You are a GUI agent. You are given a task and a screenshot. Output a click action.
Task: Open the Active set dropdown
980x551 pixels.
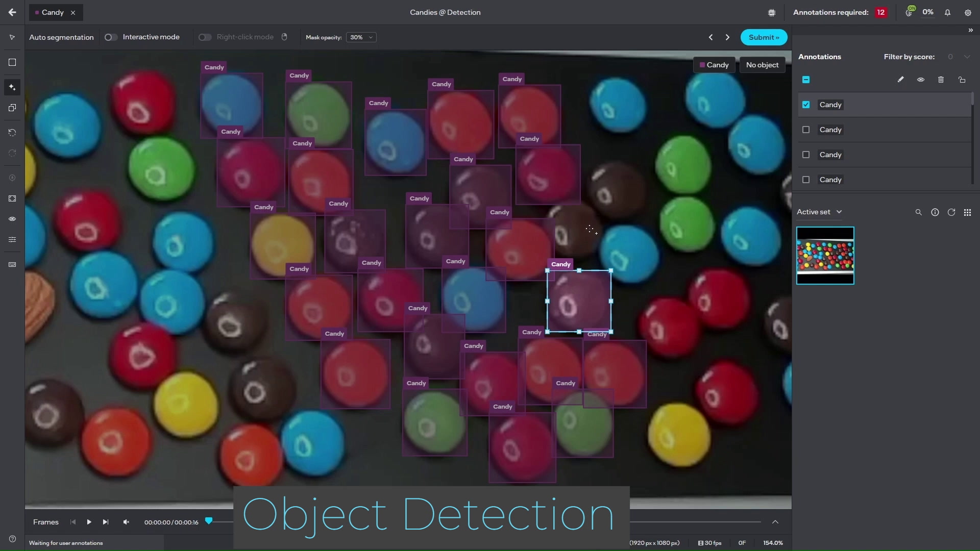tap(819, 212)
